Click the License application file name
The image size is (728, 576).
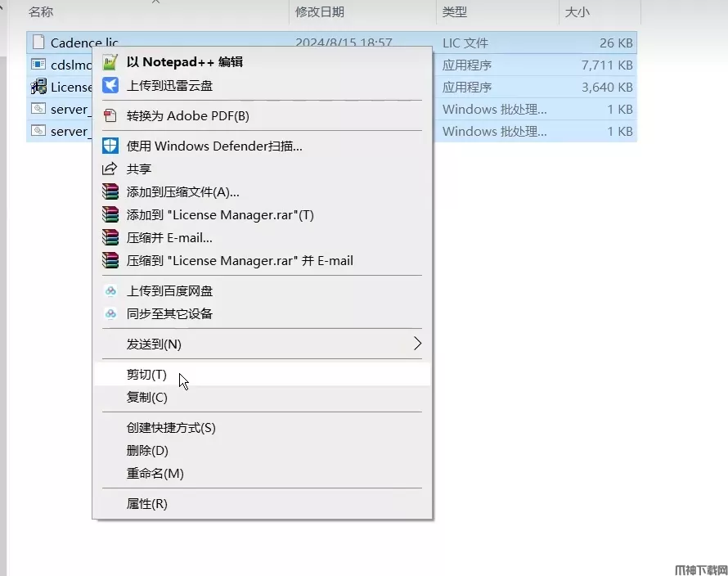pos(71,87)
